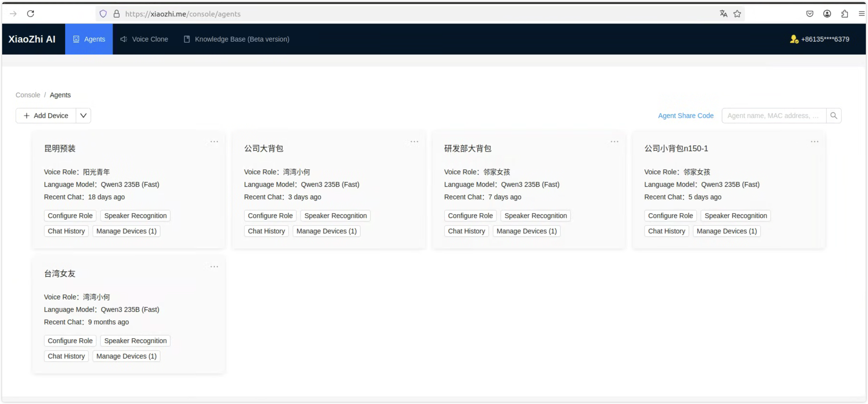Click the tracking protection shield icon
868x404 pixels.
pyautogui.click(x=103, y=14)
